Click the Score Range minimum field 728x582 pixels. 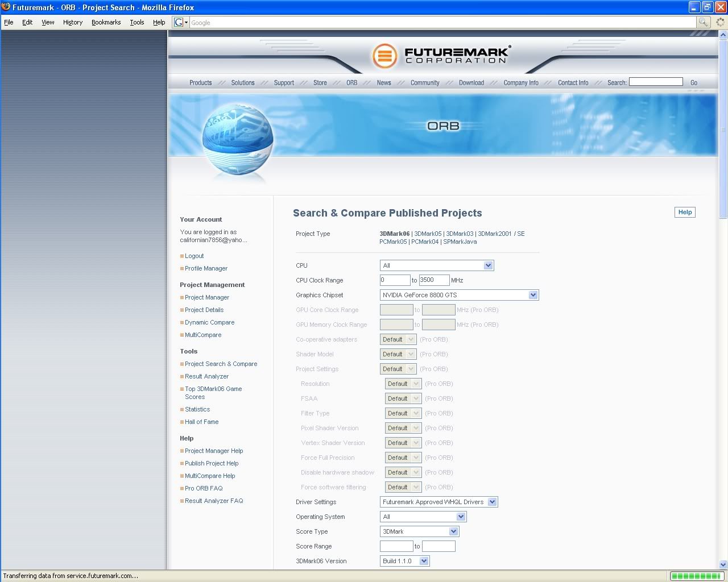396,546
